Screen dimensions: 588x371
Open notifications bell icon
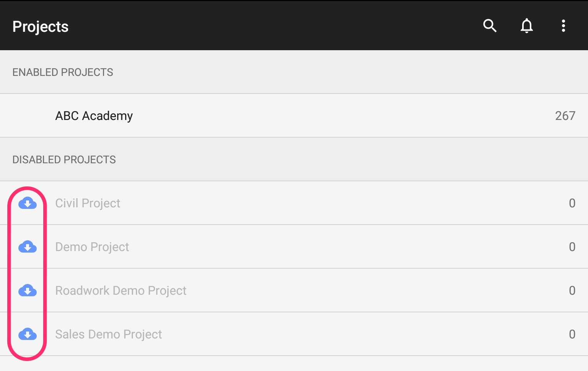pyautogui.click(x=527, y=26)
